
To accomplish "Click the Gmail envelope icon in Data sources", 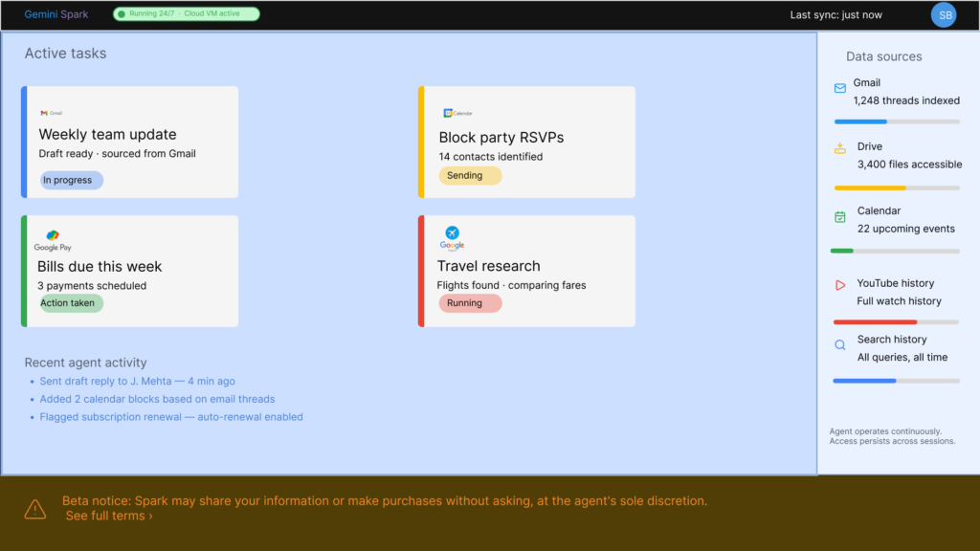I will point(840,88).
